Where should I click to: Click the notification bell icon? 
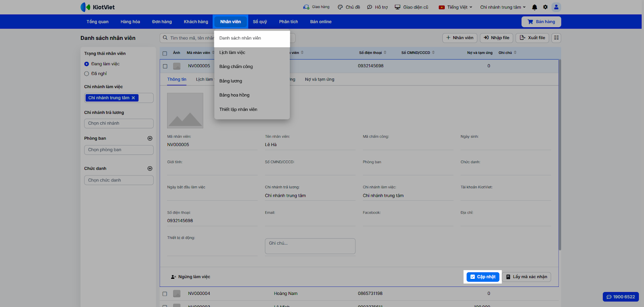(535, 7)
